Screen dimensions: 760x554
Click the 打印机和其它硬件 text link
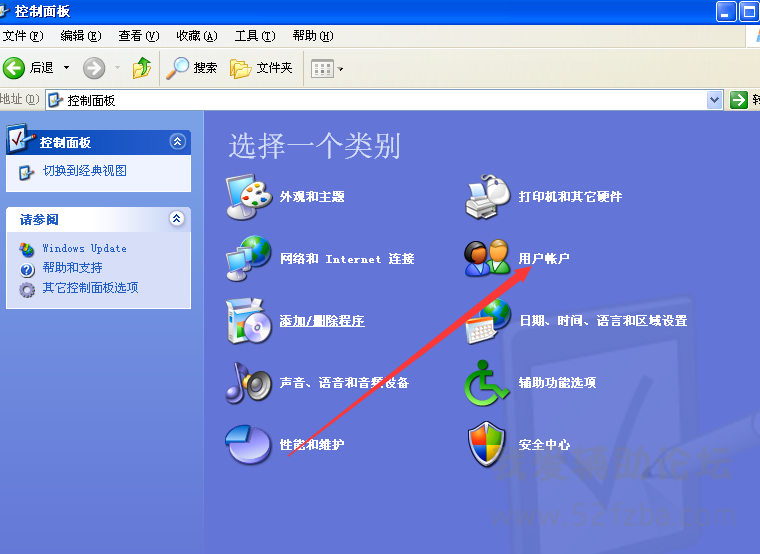[570, 197]
